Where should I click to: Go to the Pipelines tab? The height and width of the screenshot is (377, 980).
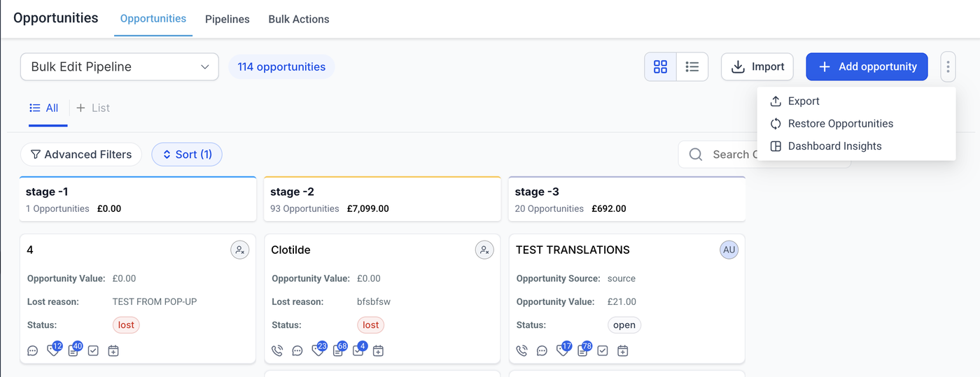point(227,19)
